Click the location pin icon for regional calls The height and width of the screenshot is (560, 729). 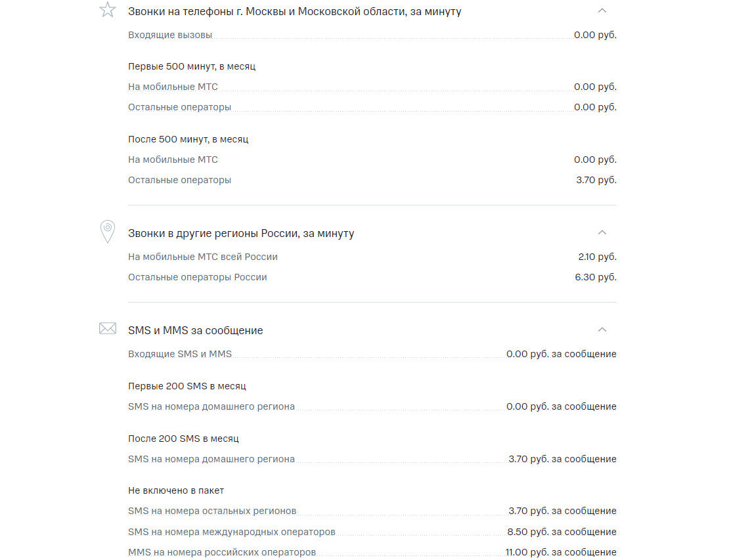click(108, 232)
